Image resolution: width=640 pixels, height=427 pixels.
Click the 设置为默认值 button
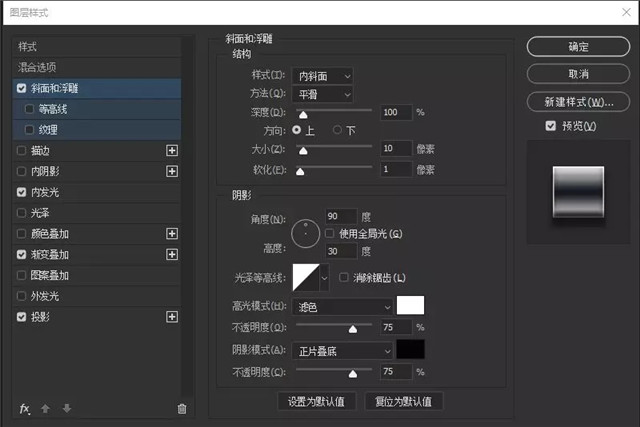pos(316,402)
